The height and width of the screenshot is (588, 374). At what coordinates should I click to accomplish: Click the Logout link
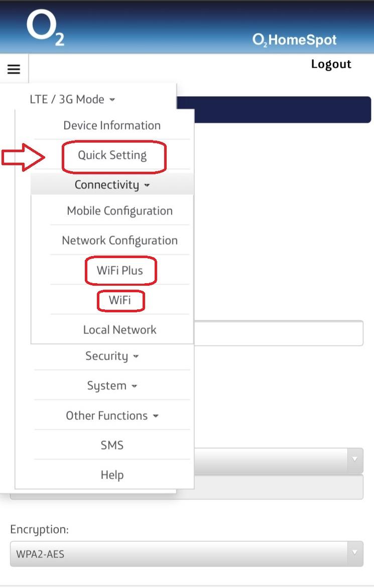331,64
